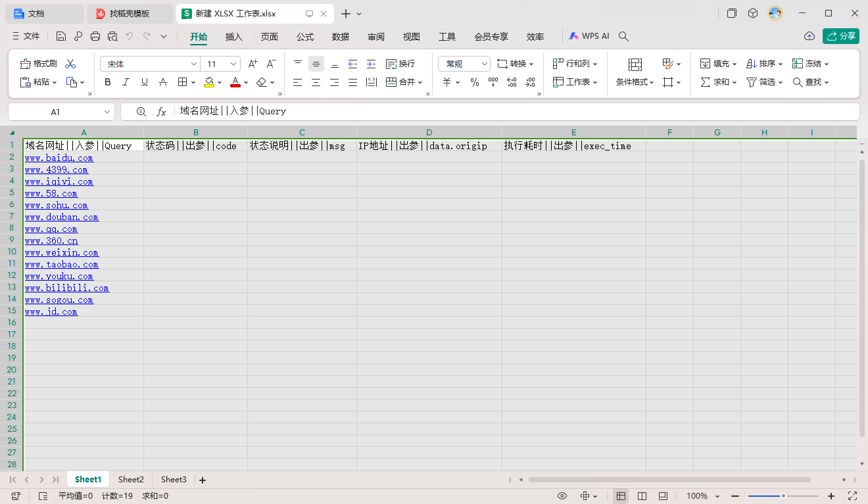Click the zoom slider in the status bar
Image resolution: width=868 pixels, height=504 pixels.
coord(783,496)
